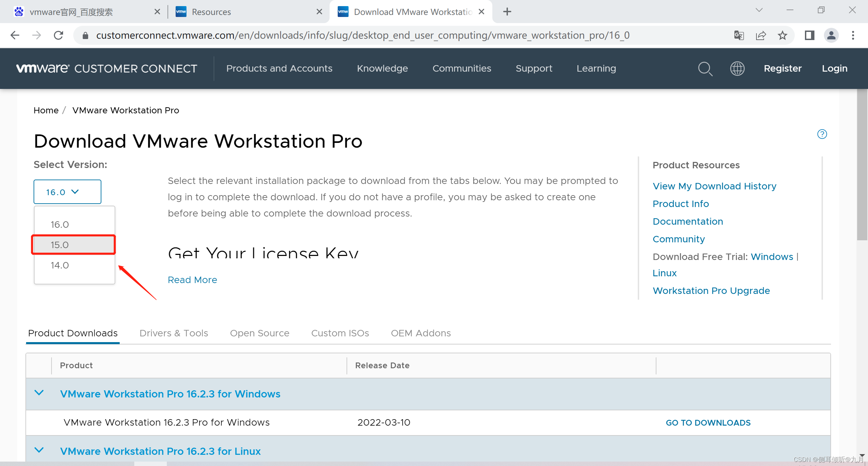Close the Resources tab

(319, 12)
